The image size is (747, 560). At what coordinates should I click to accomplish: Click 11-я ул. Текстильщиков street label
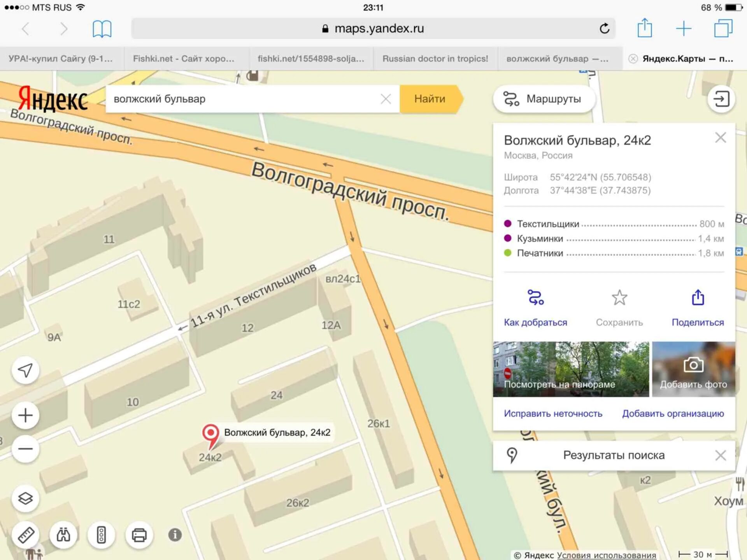point(253,296)
